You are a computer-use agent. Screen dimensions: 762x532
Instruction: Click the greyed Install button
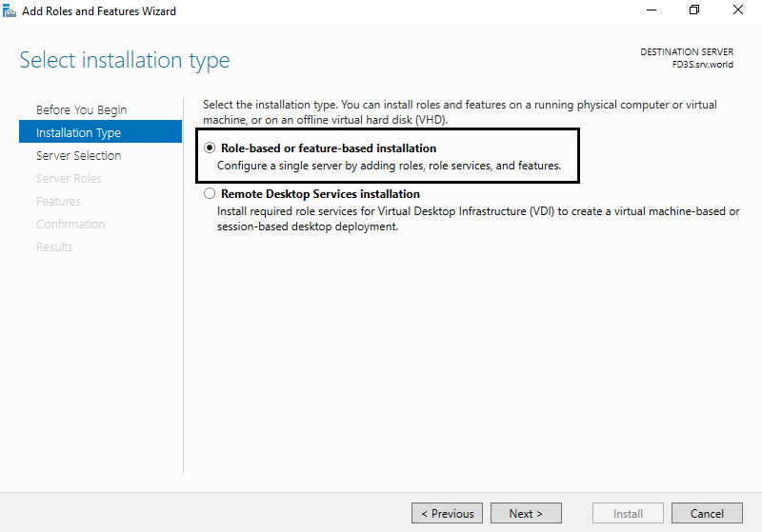[628, 513]
